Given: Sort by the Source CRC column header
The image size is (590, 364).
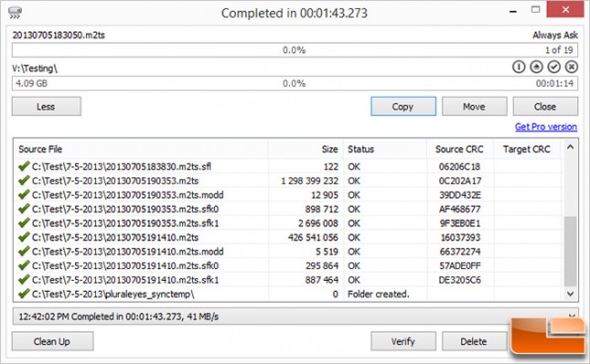Looking at the screenshot, I should click(x=460, y=149).
